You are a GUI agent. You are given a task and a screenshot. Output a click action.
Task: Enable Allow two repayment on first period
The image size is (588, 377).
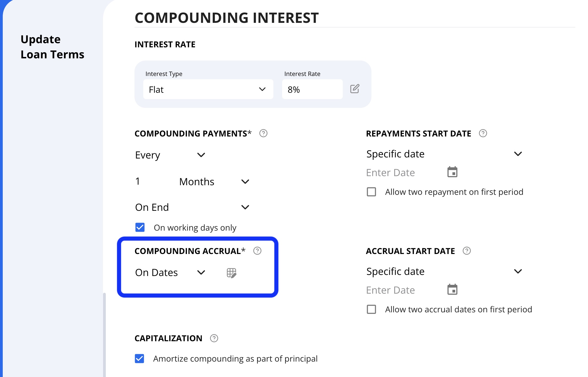tap(371, 192)
